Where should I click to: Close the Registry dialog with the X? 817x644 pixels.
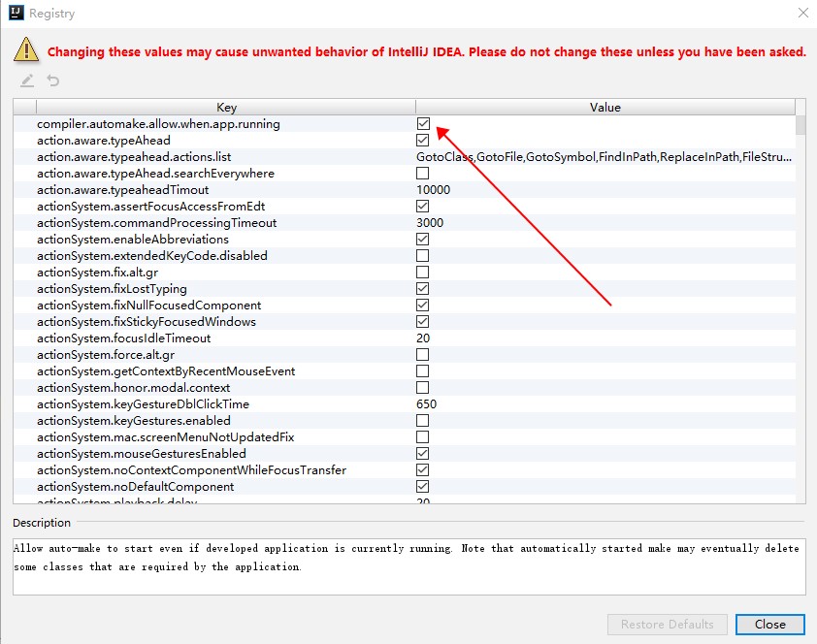802,14
